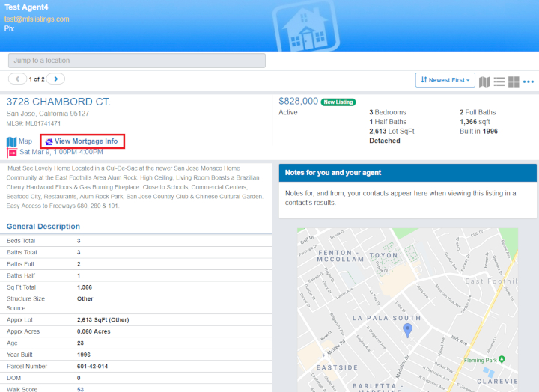Click the $828,000 listing price
Image resolution: width=539 pixels, height=392 pixels.
(x=298, y=101)
